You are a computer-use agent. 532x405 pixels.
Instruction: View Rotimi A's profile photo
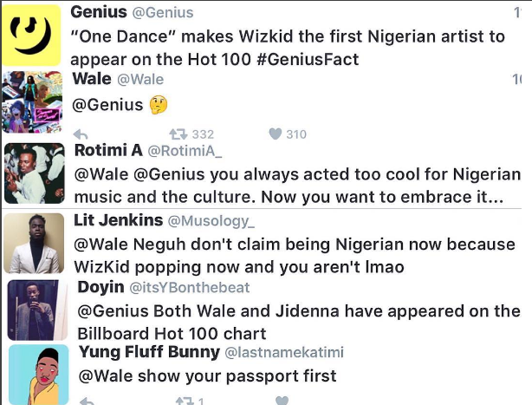click(x=34, y=173)
